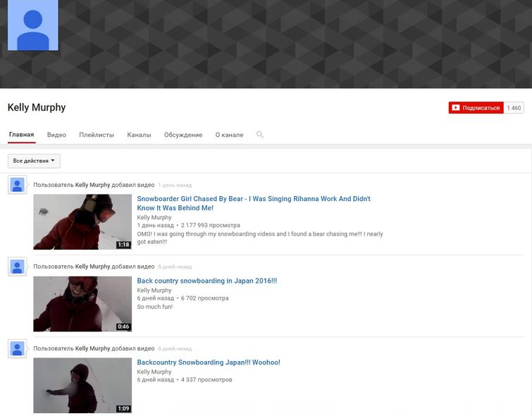Click user avatar beside Woohoo video post
532x416 pixels.
click(17, 348)
